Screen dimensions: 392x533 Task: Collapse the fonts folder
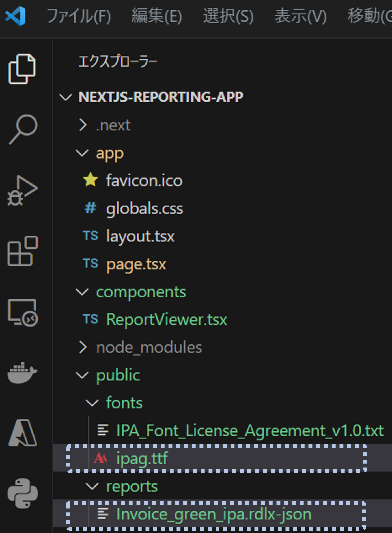[92, 403]
